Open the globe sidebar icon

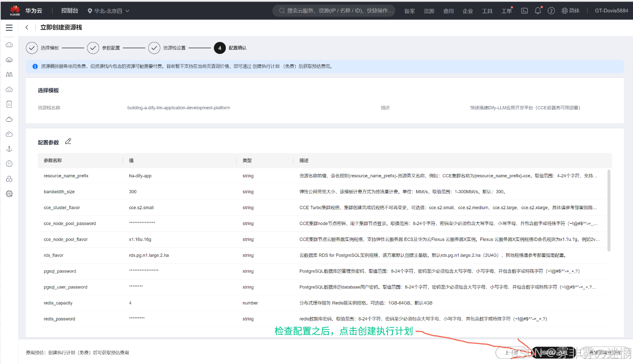(x=9, y=194)
